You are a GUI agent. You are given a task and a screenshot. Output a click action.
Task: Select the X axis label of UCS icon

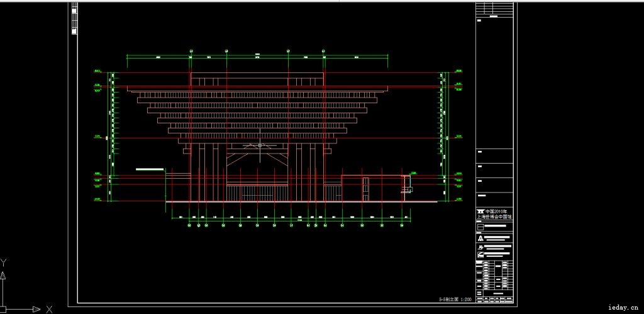pos(49,308)
